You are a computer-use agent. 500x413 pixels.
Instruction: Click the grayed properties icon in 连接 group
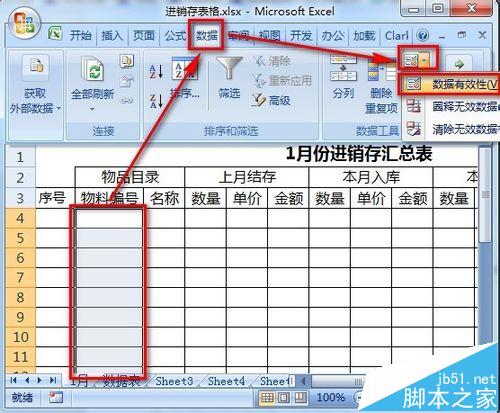pyautogui.click(x=127, y=82)
